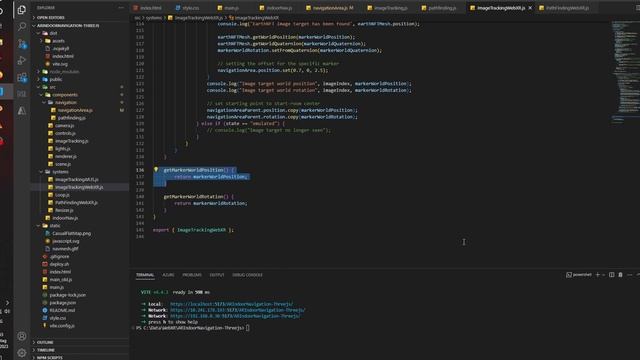
Task: Select the TERMINAL panel tab
Action: point(145,275)
